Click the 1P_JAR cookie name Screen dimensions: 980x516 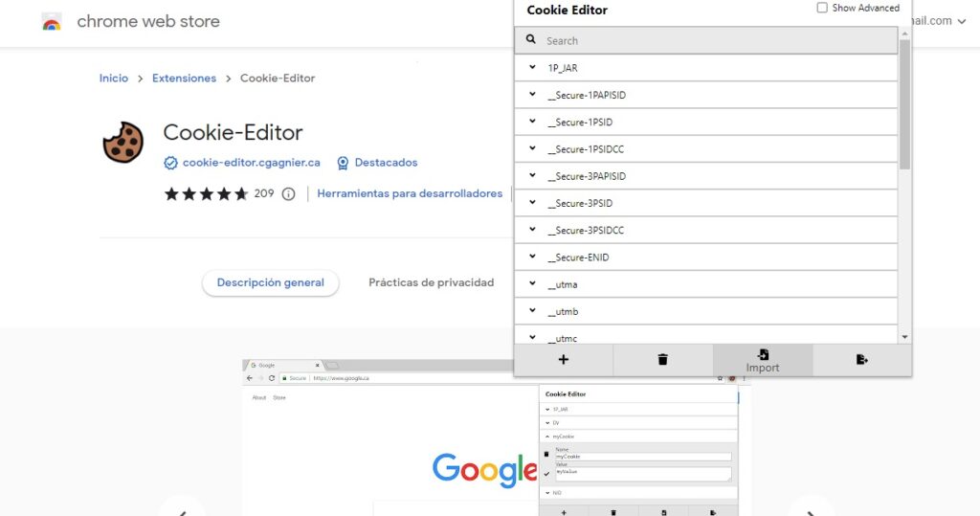(x=563, y=68)
